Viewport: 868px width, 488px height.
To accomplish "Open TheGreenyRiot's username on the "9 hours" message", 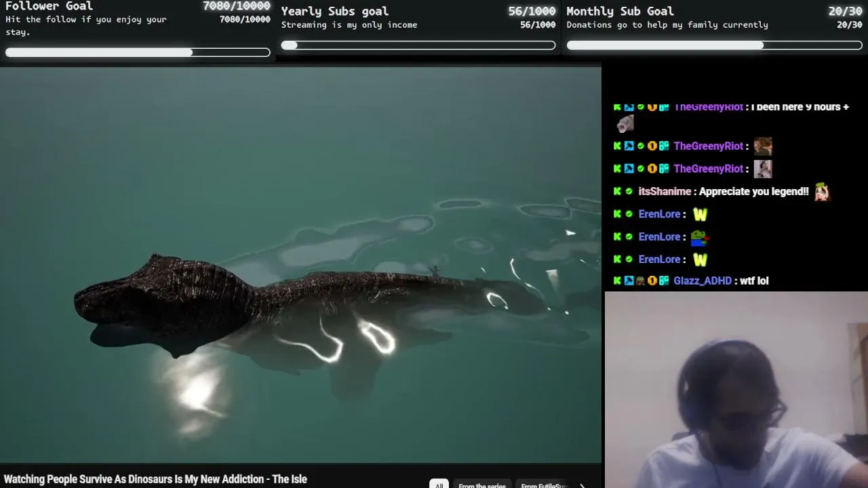I will click(x=708, y=107).
